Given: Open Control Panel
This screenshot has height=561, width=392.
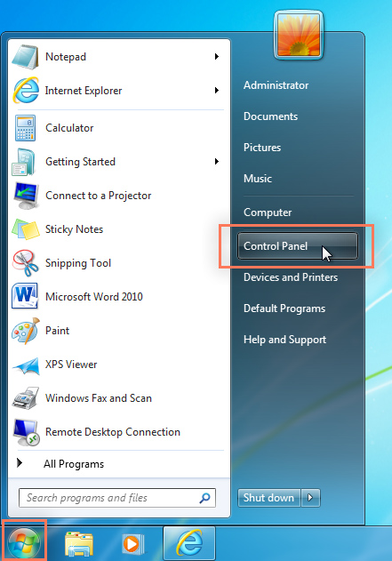Looking at the screenshot, I should [x=297, y=245].
